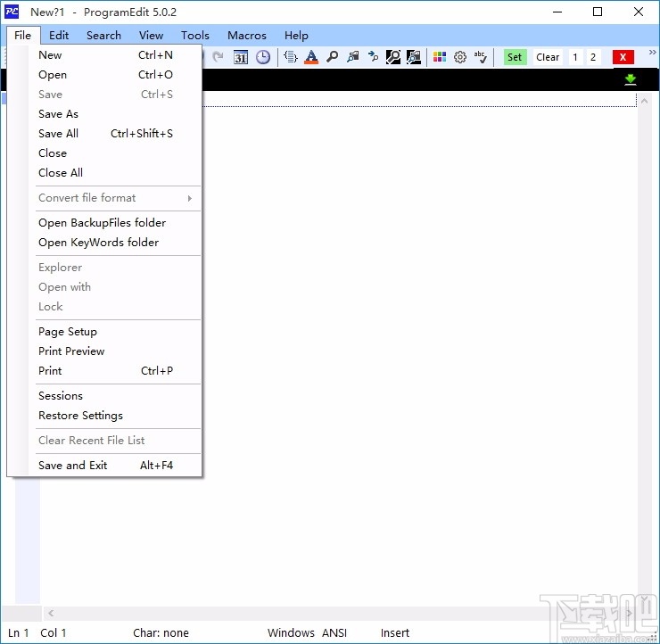Screen dimensions: 660x644
Task: Click the braces code block icon
Action: tap(291, 57)
